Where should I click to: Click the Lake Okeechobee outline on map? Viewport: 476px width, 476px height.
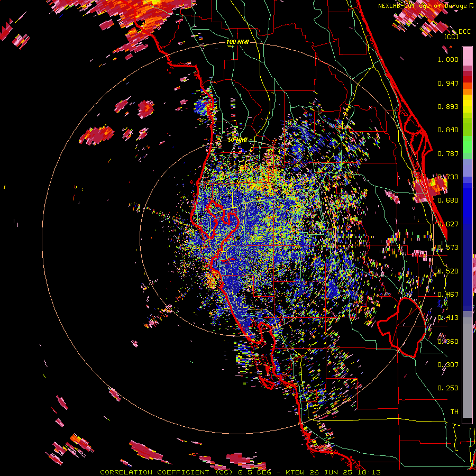[401, 327]
